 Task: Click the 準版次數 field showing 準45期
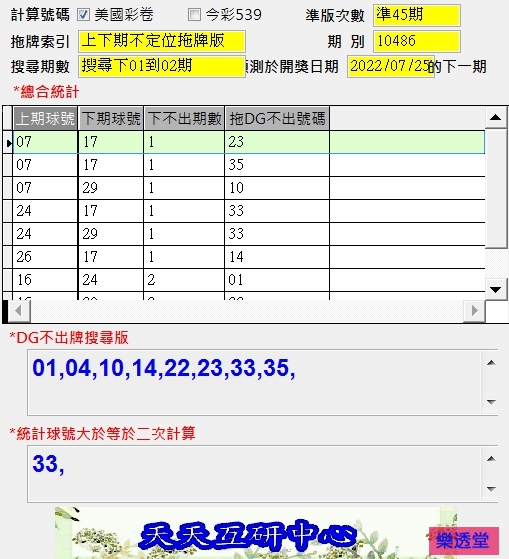[417, 15]
